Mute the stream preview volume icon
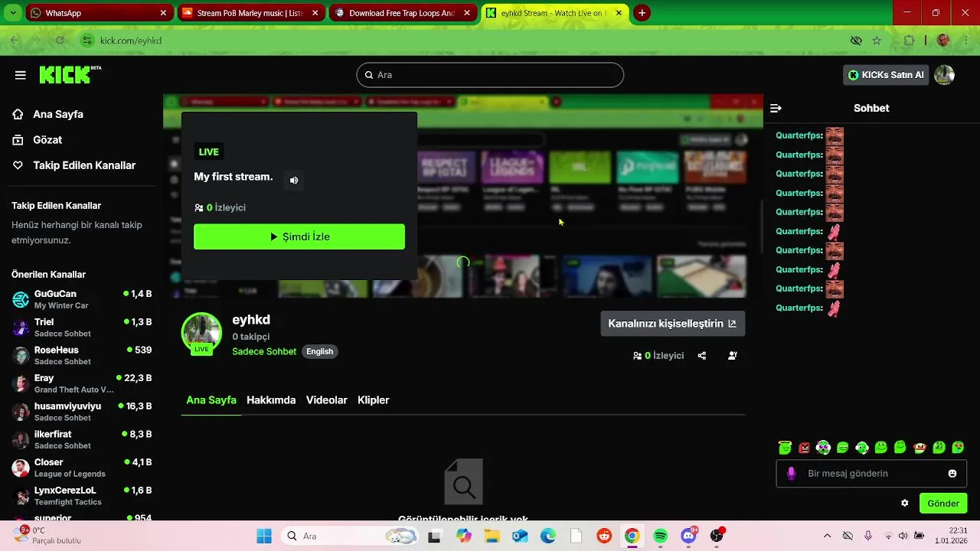 click(294, 181)
